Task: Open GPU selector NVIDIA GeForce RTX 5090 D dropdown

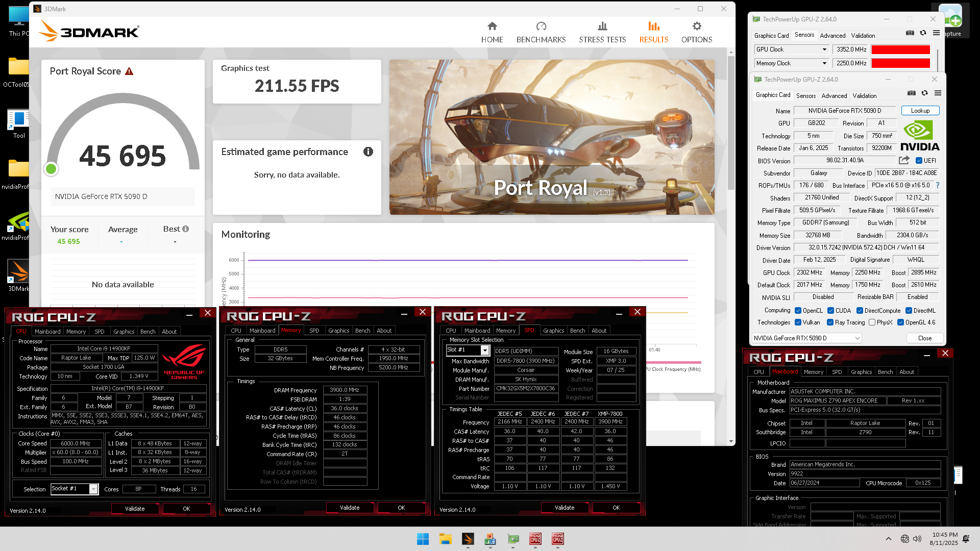Action: pyautogui.click(x=806, y=338)
